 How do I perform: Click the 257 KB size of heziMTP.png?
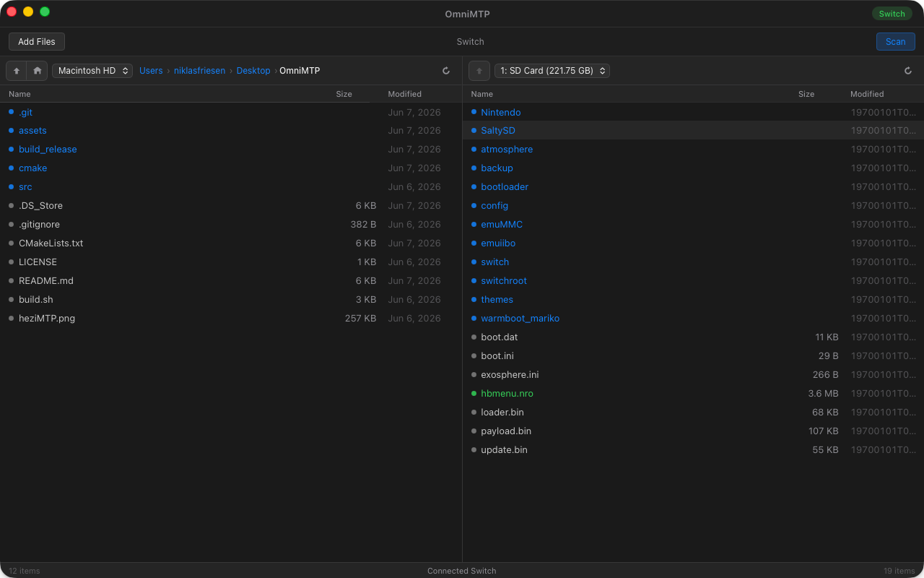click(360, 319)
